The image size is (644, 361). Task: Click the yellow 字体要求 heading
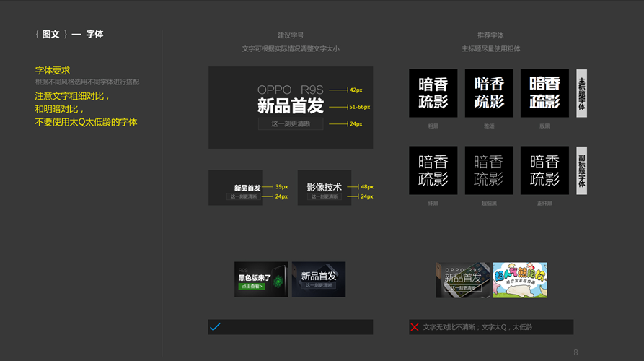click(53, 71)
